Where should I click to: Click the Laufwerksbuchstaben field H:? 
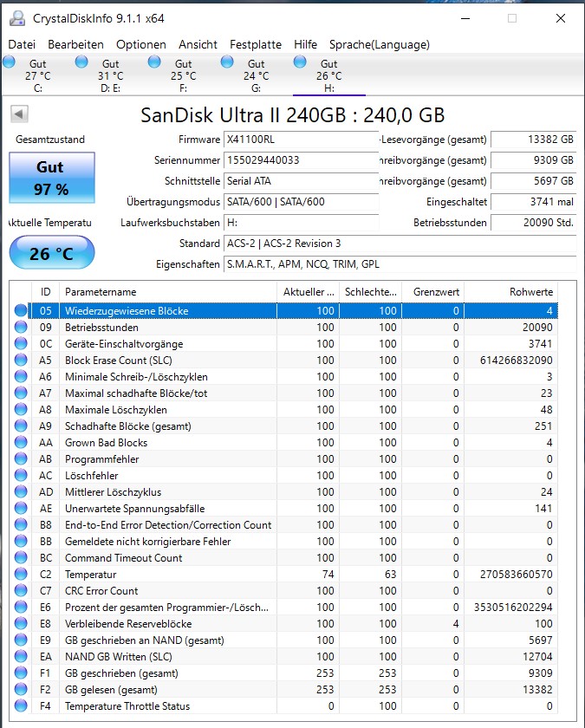point(302,223)
